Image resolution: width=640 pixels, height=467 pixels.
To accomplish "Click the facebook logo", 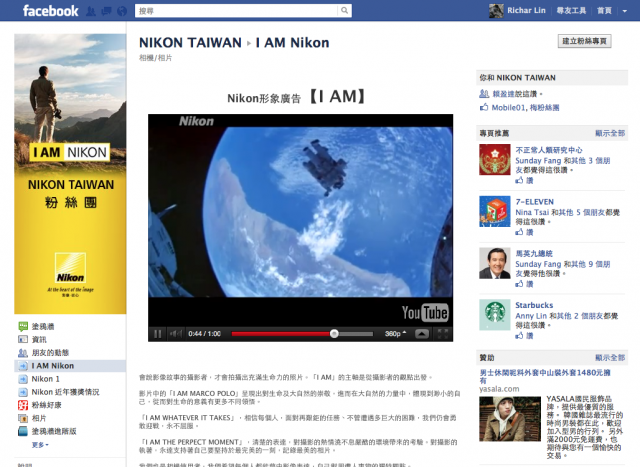I will click(51, 11).
